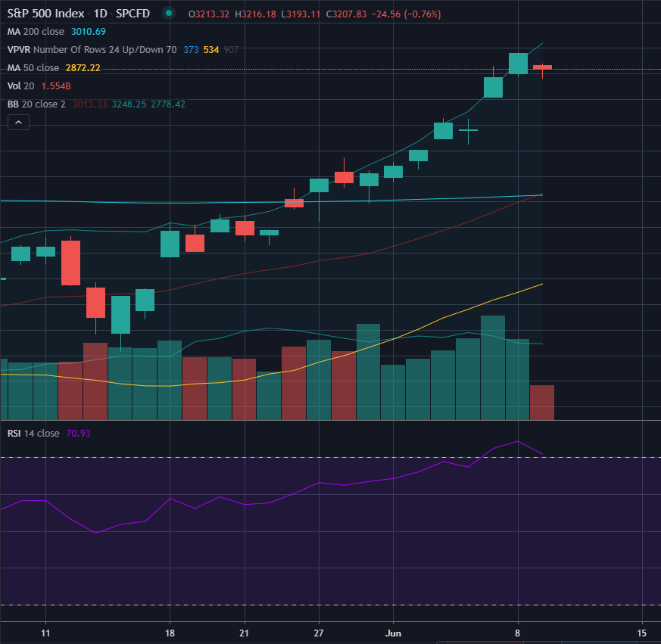
Task: Collapse the indicator legend with the chevron button
Action: [x=18, y=123]
